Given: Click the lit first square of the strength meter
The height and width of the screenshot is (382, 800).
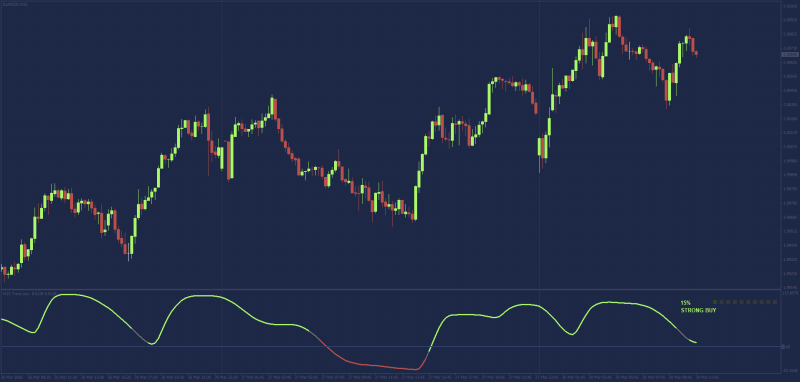Looking at the screenshot, I should click(715, 302).
